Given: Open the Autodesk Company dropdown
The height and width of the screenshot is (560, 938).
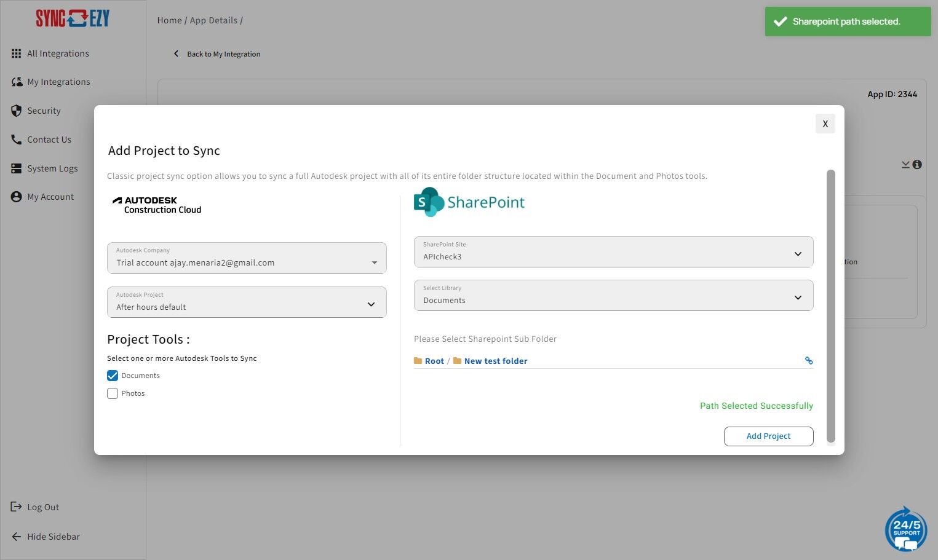Looking at the screenshot, I should pos(247,258).
